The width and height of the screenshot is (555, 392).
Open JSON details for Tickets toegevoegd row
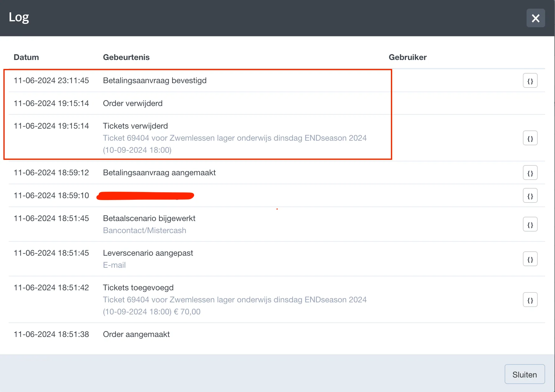530,300
